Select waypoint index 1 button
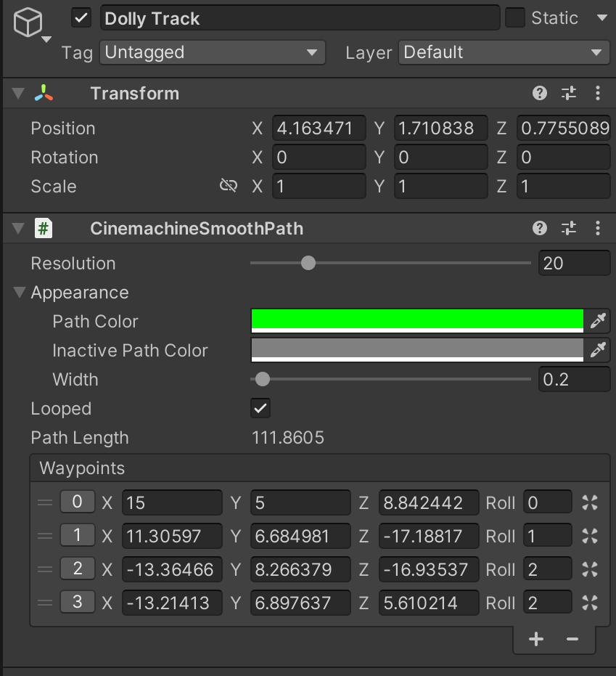The width and height of the screenshot is (616, 676). (78, 535)
